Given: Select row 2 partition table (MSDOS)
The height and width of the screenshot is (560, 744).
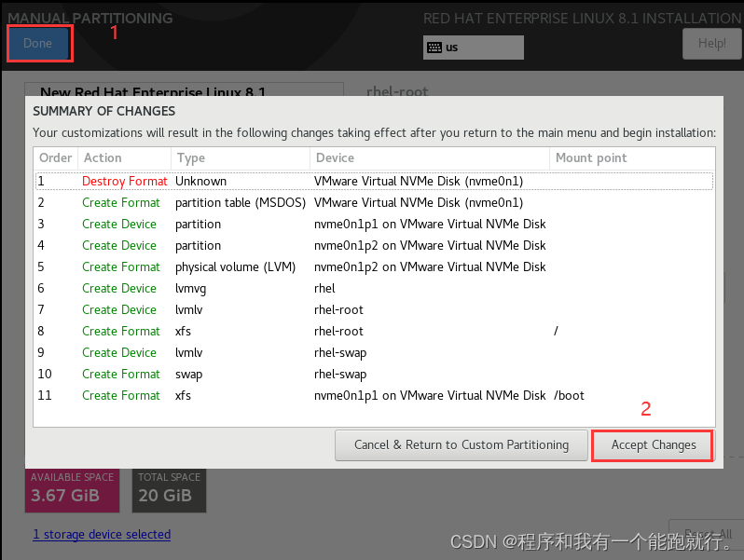Looking at the screenshot, I should point(375,202).
